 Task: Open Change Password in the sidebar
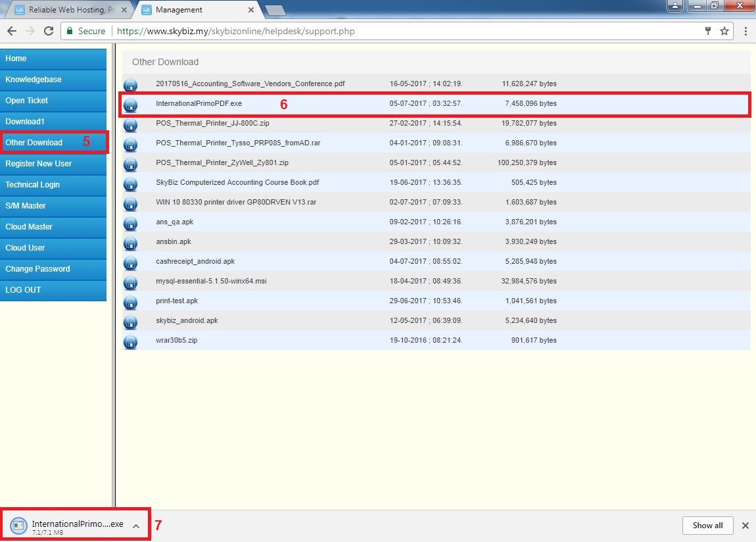pyautogui.click(x=53, y=269)
